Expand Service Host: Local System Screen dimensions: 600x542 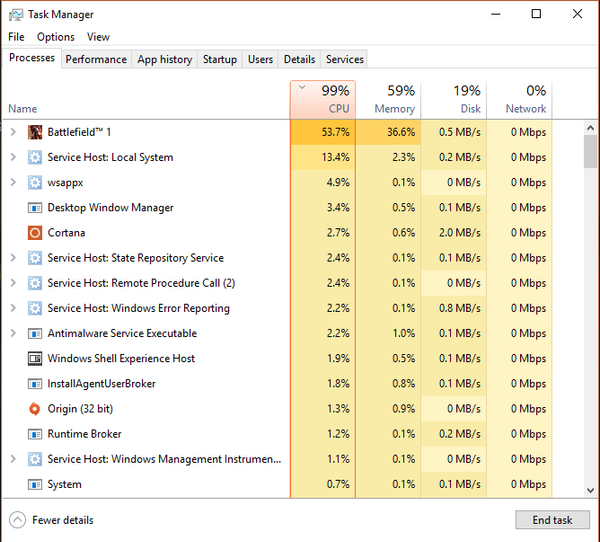(x=13, y=157)
